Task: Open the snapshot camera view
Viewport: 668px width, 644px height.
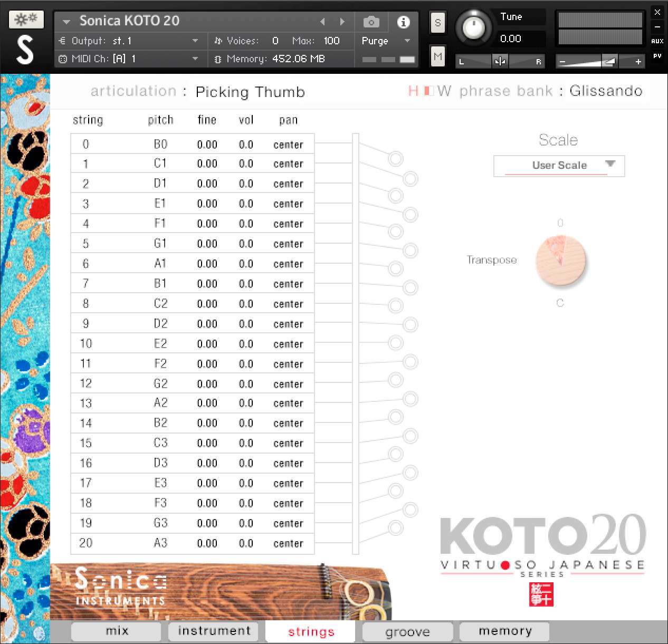Action: pyautogui.click(x=371, y=22)
